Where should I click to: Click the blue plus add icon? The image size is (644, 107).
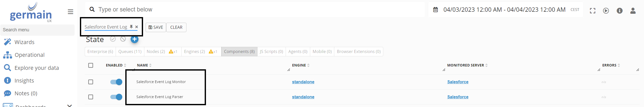click(x=134, y=39)
